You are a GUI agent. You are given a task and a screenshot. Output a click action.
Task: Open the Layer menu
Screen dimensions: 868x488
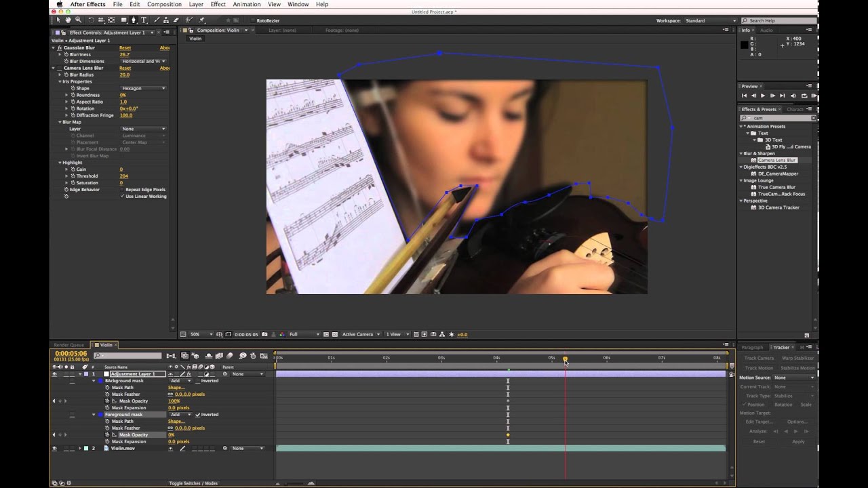[196, 4]
